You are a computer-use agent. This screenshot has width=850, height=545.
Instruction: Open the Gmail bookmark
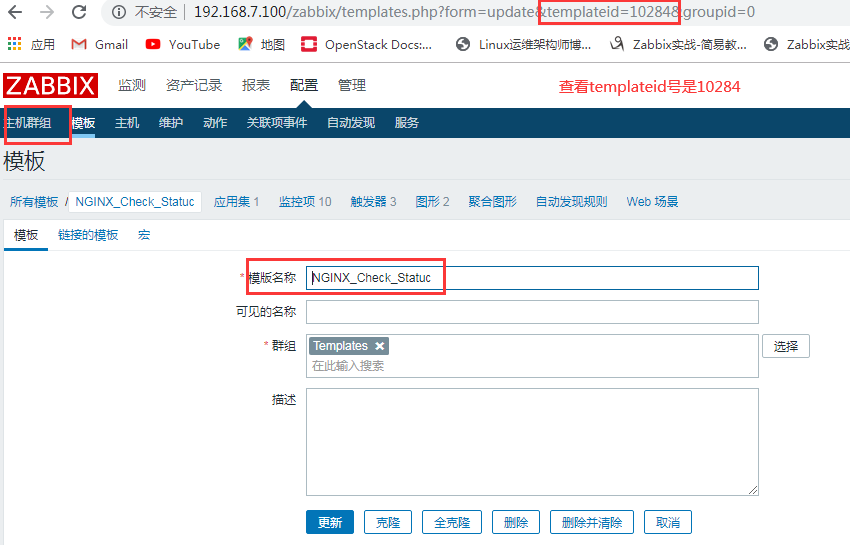coord(100,44)
